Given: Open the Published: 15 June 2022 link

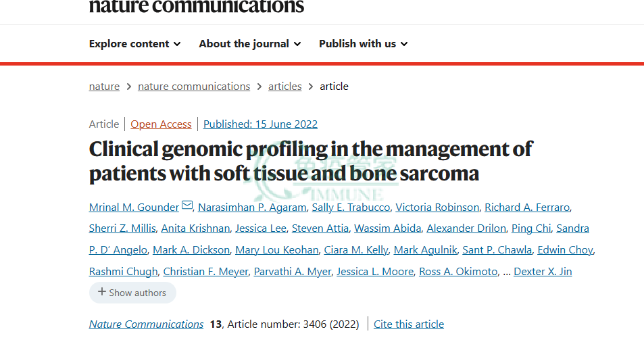Looking at the screenshot, I should (x=260, y=124).
